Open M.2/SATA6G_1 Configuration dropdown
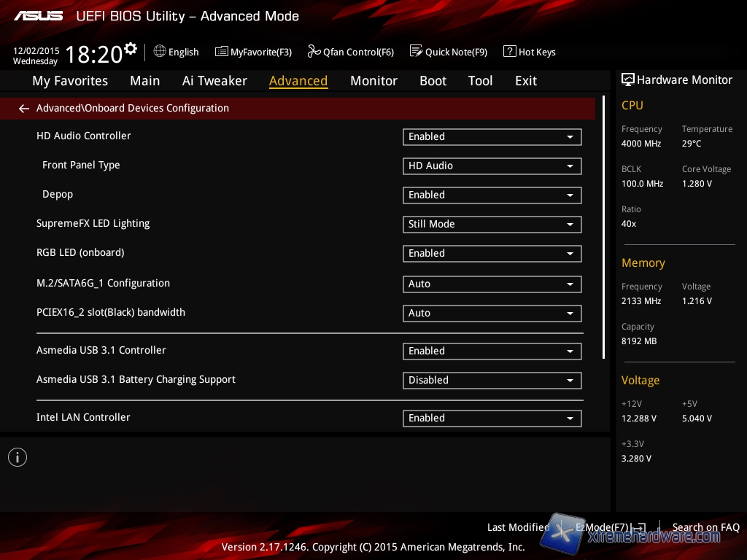747x560 pixels. (492, 284)
